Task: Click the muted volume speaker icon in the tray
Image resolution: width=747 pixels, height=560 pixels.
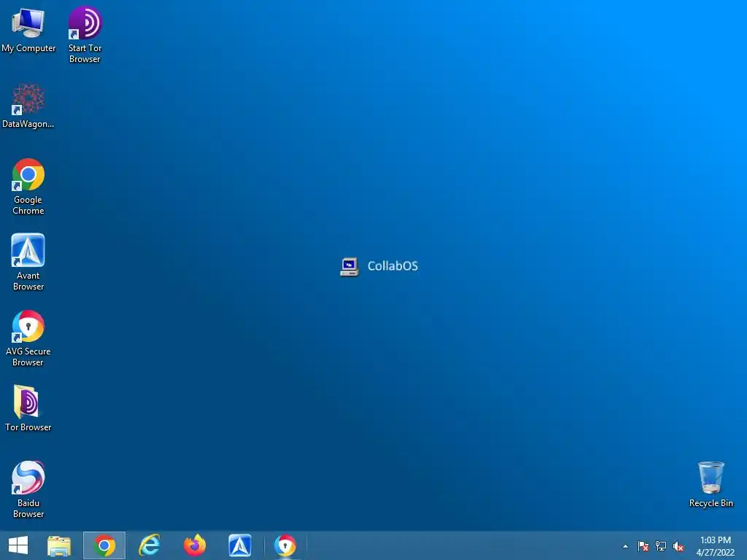Action: [x=678, y=546]
